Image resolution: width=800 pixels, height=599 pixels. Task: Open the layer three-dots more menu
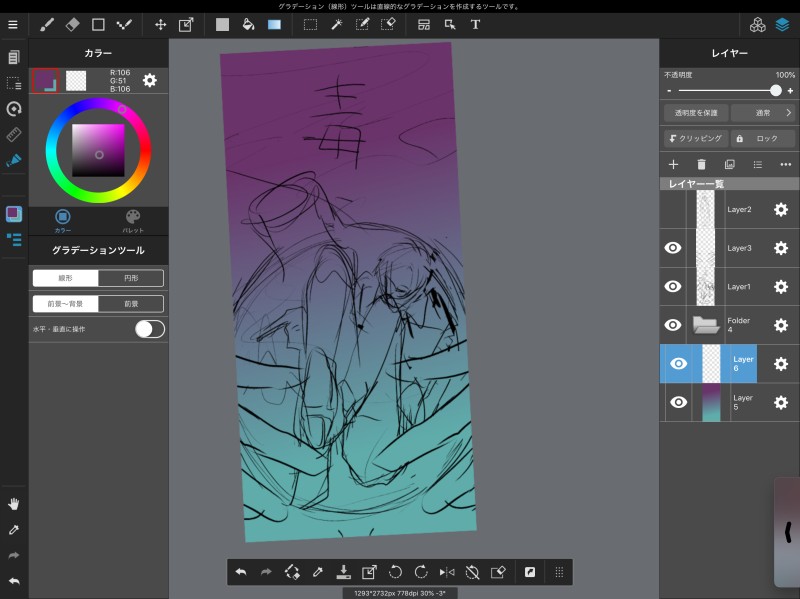[786, 164]
